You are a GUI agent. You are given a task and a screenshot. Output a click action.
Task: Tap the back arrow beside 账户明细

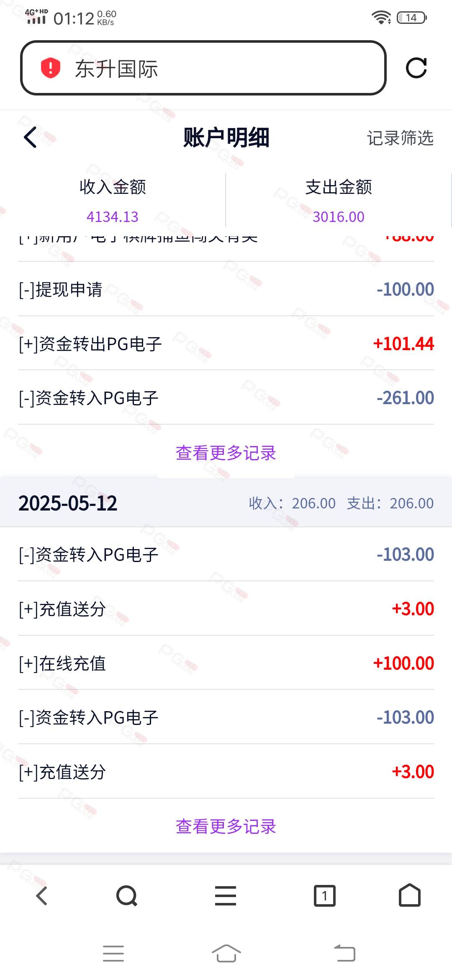31,137
